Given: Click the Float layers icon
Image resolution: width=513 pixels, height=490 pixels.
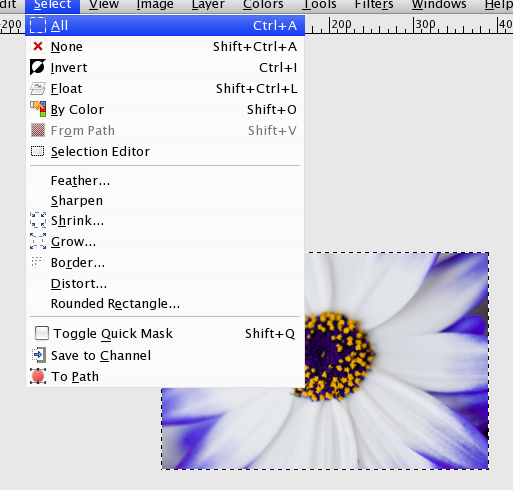Looking at the screenshot, I should (x=38, y=88).
